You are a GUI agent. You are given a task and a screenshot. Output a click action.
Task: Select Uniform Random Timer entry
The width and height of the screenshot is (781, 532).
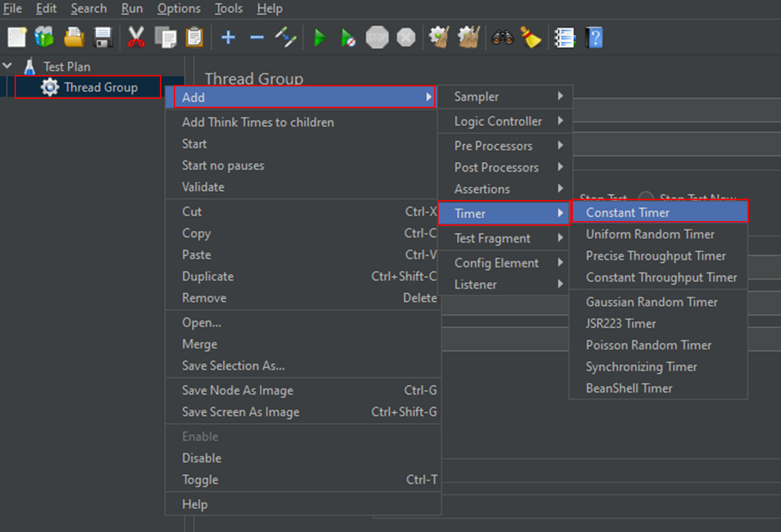(x=650, y=234)
